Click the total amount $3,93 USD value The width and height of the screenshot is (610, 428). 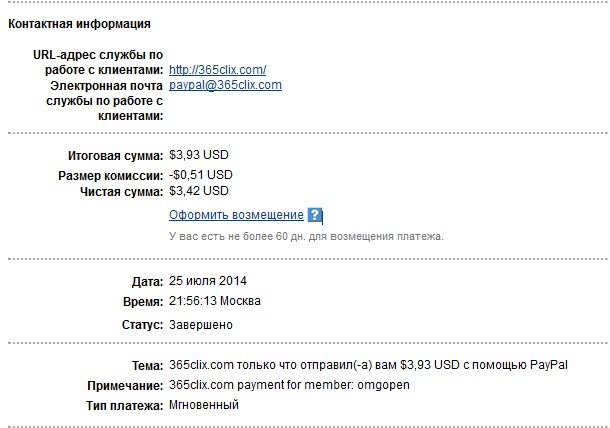[199, 157]
